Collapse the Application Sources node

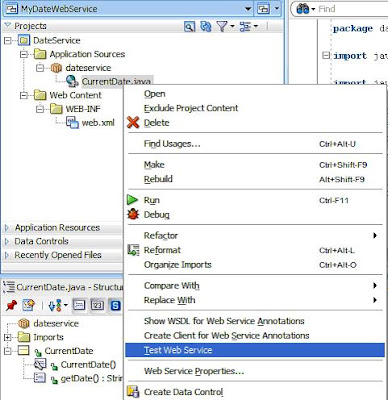[24, 54]
